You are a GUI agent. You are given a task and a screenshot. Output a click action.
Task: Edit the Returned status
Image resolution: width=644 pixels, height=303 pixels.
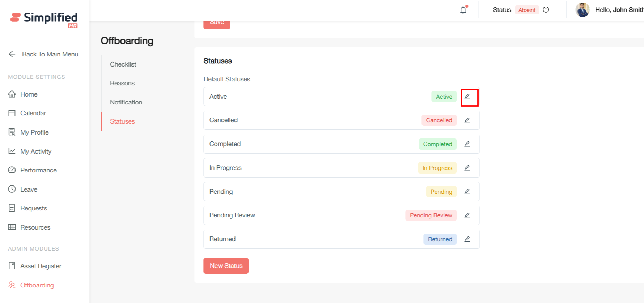click(467, 239)
